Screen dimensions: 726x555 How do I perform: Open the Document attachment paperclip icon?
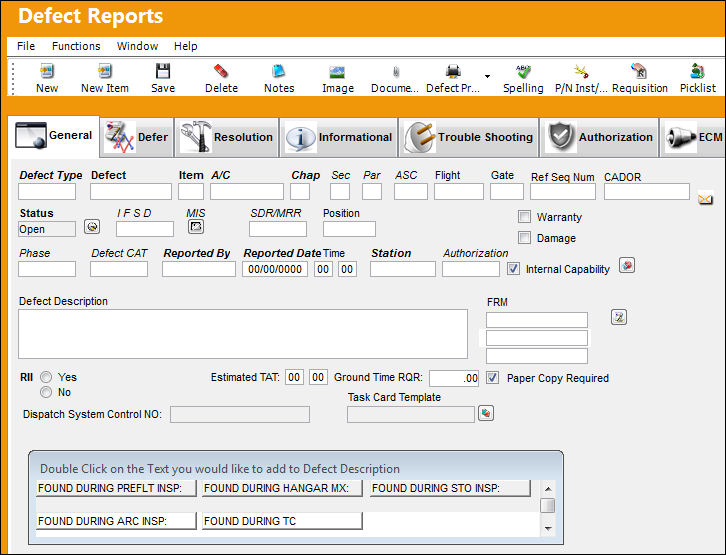coord(396,72)
